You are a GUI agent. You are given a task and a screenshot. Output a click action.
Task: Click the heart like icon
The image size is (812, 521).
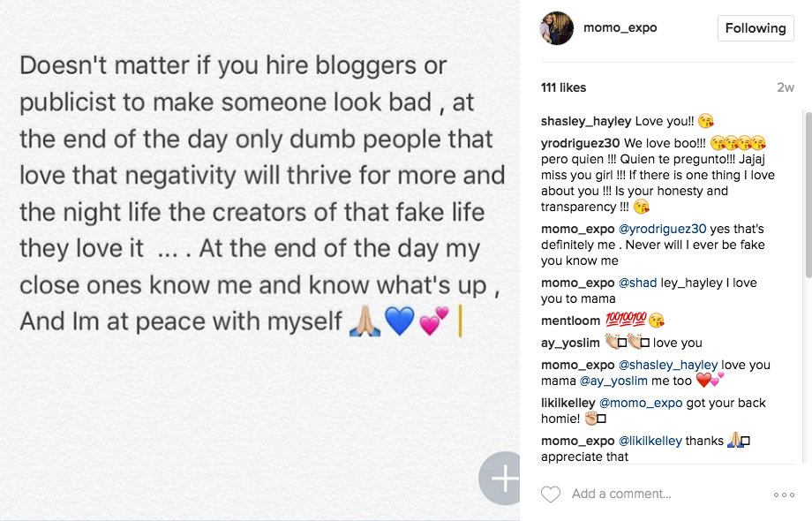[x=551, y=495]
